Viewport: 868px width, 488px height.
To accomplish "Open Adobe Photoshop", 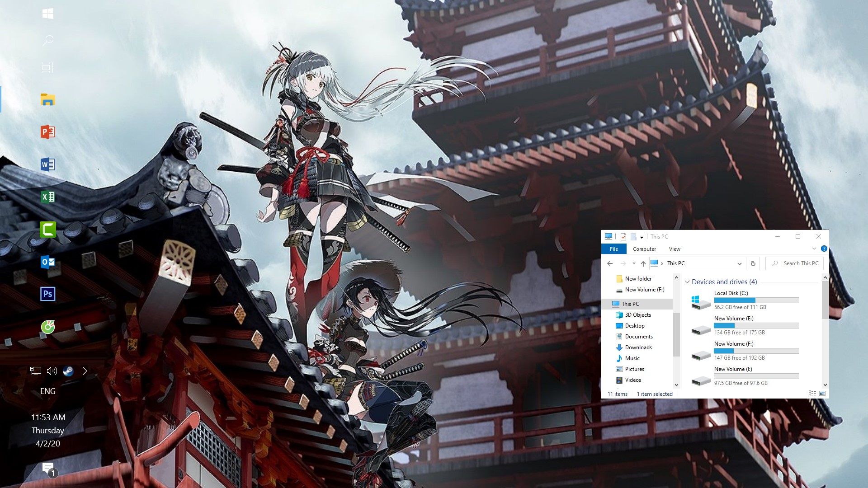I will click(47, 293).
